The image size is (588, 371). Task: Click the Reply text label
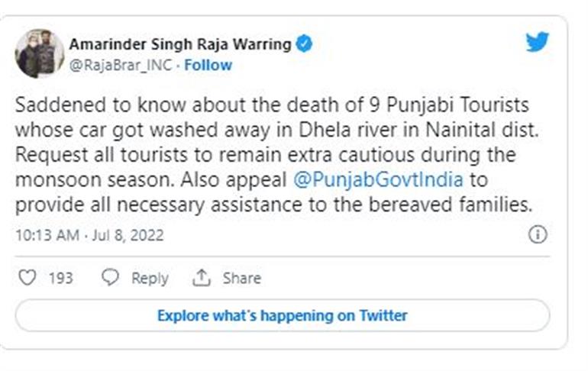point(150,279)
